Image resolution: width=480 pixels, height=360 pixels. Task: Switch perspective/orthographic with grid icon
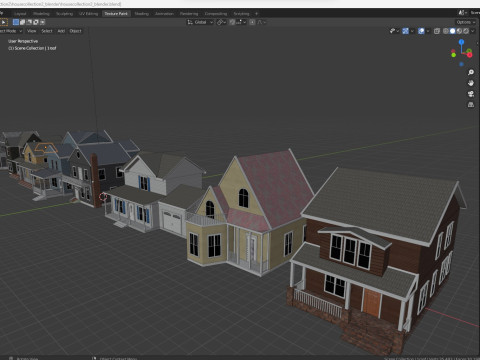click(471, 105)
